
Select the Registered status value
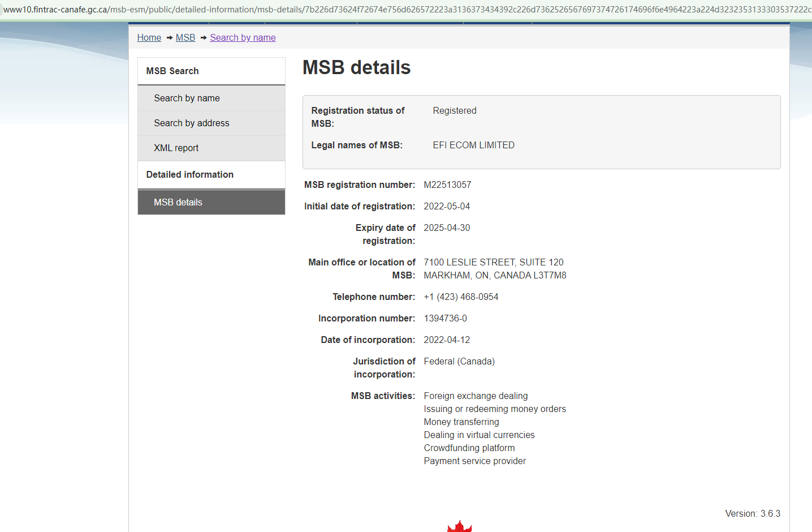coord(455,110)
